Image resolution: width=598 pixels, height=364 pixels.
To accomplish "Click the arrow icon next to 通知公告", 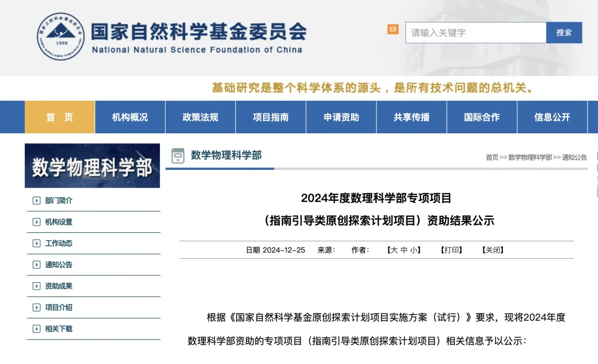I will pyautogui.click(x=37, y=264).
